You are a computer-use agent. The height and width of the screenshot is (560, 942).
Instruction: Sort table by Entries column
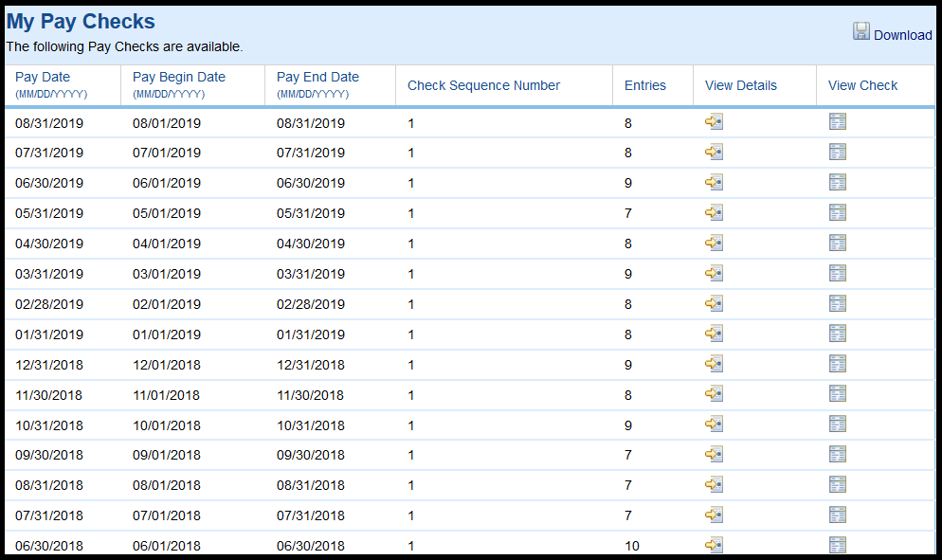point(644,85)
